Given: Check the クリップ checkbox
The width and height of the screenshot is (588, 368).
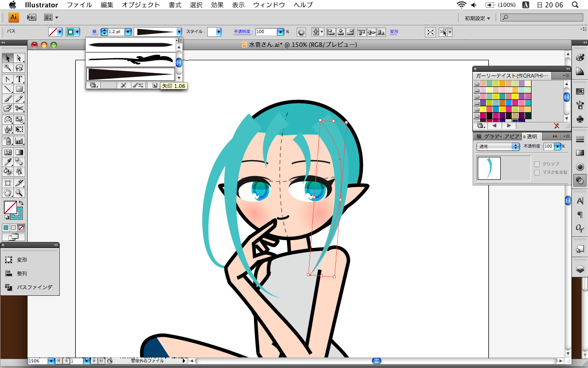Looking at the screenshot, I should [x=537, y=164].
